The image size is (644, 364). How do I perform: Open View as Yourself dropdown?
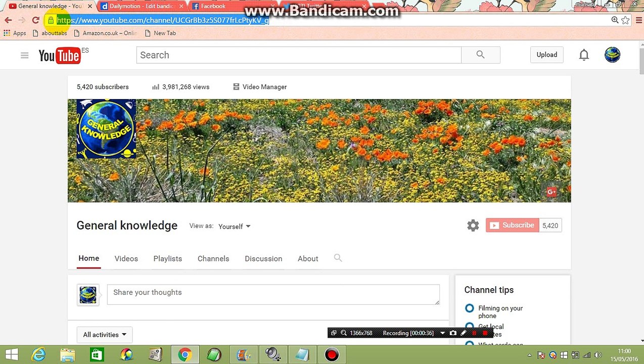click(234, 226)
